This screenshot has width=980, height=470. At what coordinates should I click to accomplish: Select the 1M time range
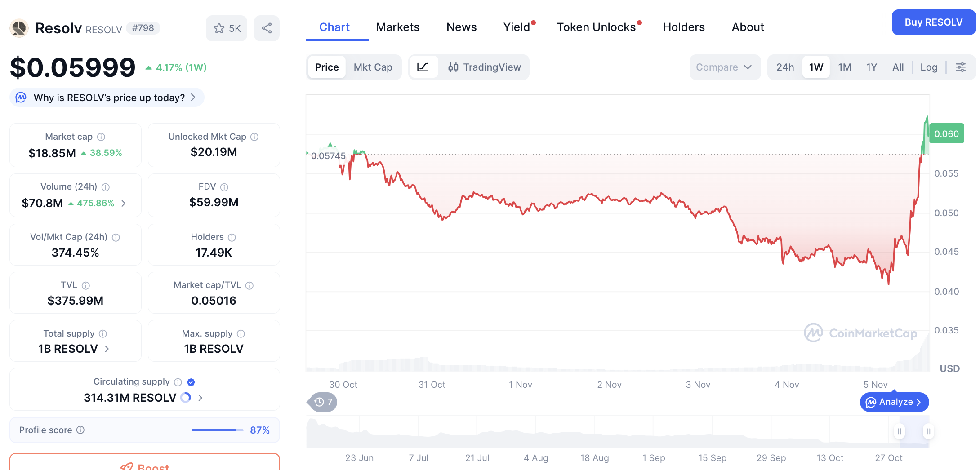[x=844, y=67]
